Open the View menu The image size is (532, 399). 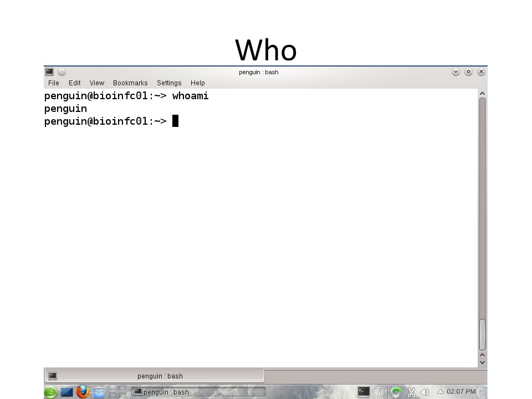click(96, 83)
